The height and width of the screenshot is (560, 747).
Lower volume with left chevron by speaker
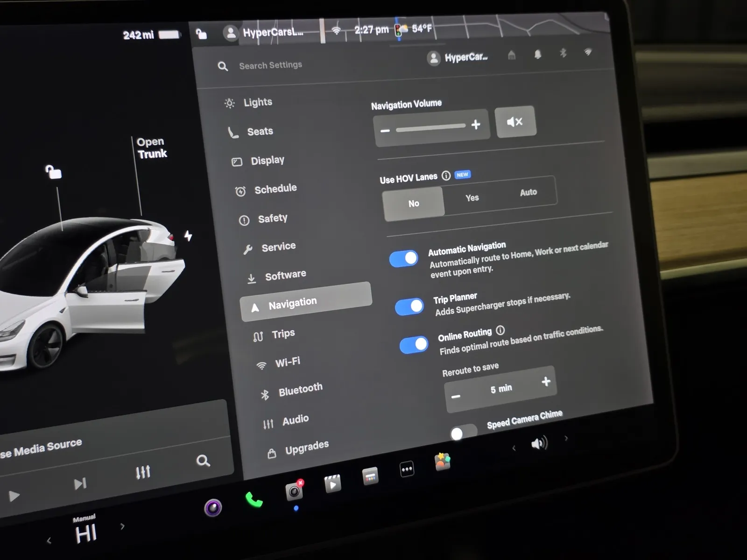click(514, 448)
